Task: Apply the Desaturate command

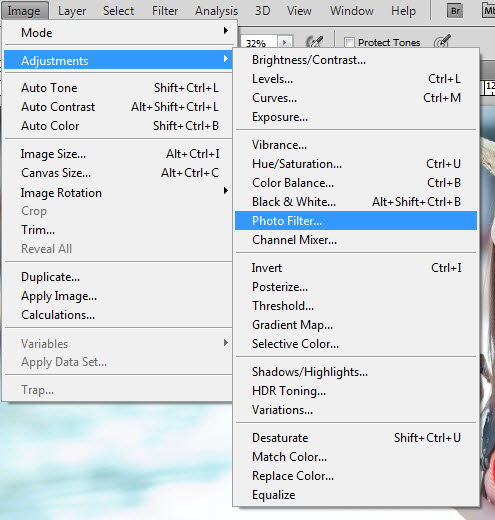Action: 356,438
